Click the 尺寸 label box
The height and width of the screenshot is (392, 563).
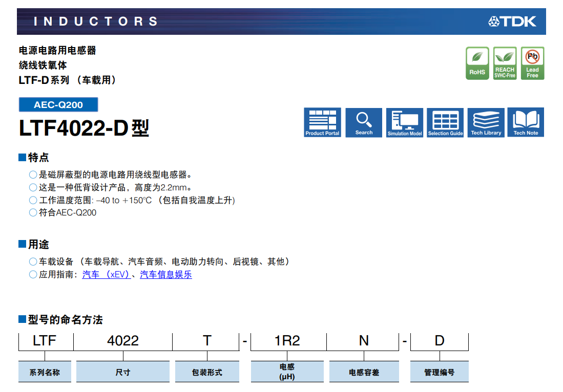coord(123,372)
